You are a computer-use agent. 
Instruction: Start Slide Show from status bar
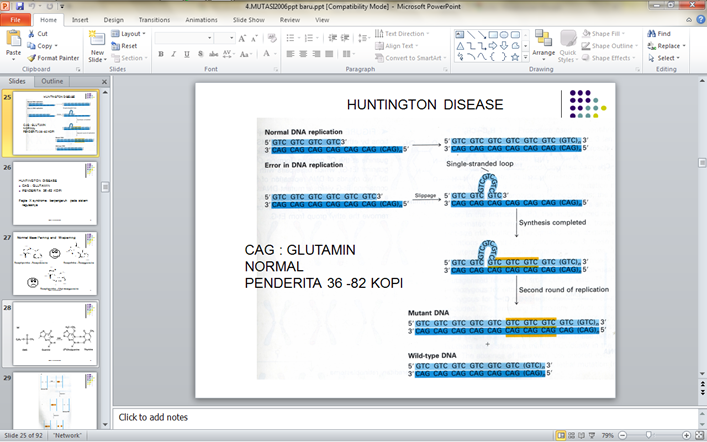coord(592,435)
